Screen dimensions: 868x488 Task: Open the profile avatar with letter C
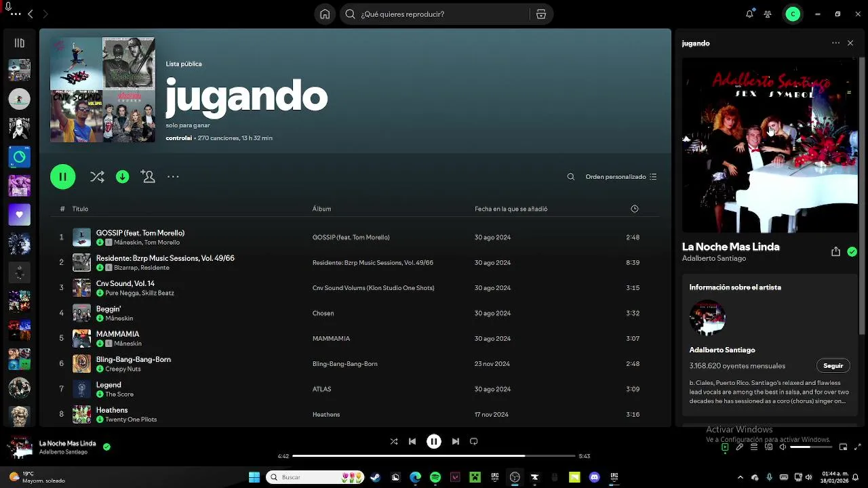pos(793,14)
